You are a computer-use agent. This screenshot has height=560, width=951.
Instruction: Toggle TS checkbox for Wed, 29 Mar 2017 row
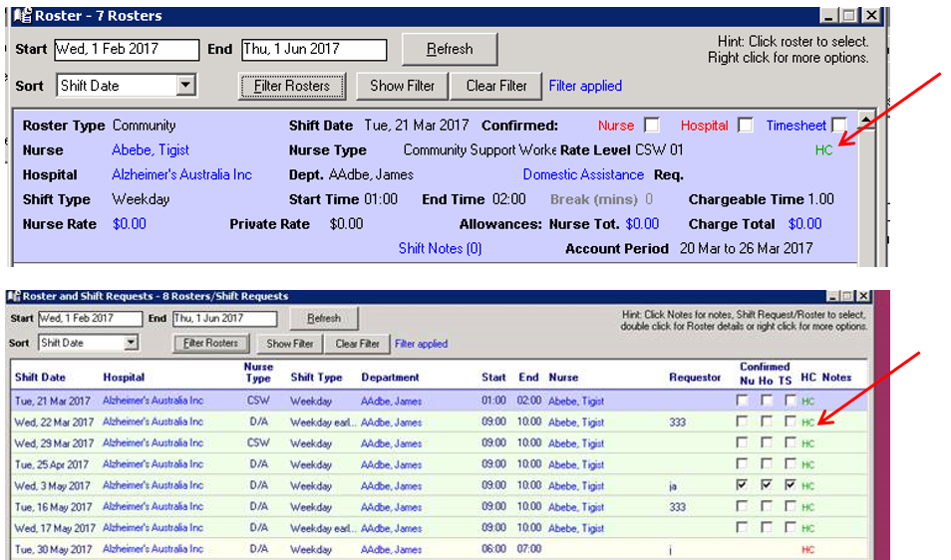(x=790, y=442)
